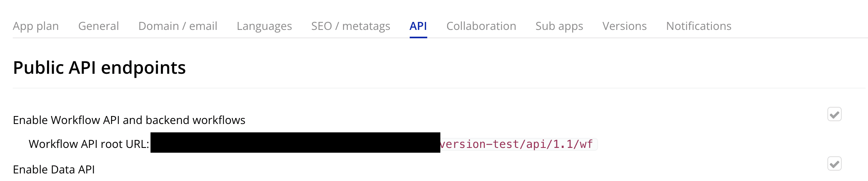
Task: Open SEO / metatags settings tab
Action: tap(350, 26)
